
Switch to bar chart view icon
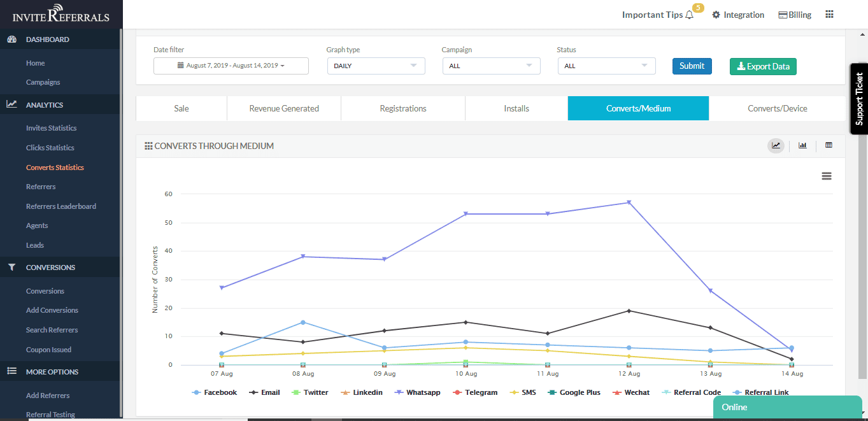coord(802,146)
